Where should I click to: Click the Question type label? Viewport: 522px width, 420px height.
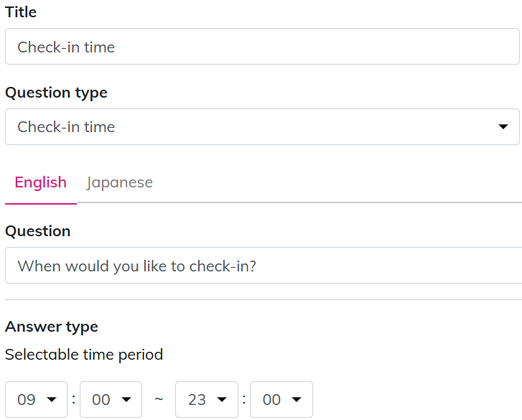click(x=56, y=93)
